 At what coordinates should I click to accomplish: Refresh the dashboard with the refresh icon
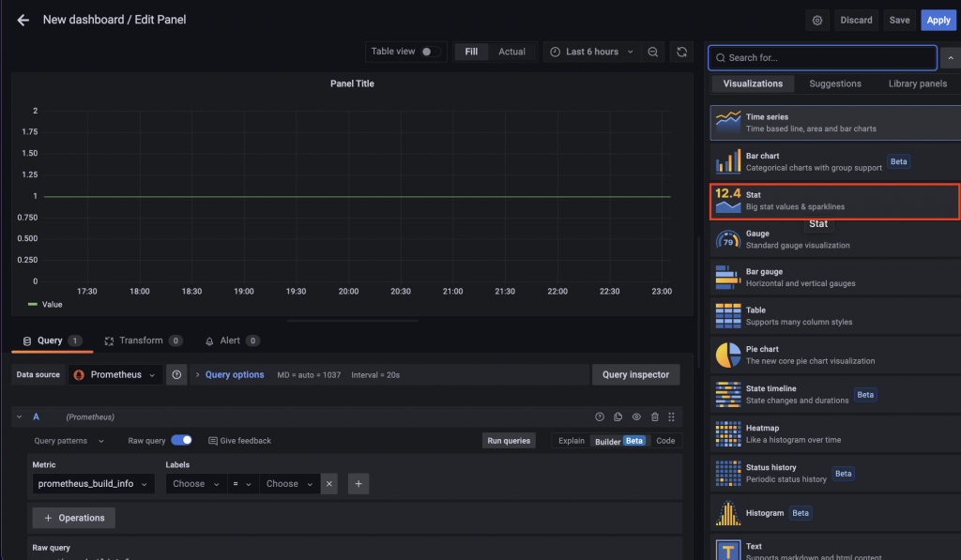pos(681,53)
